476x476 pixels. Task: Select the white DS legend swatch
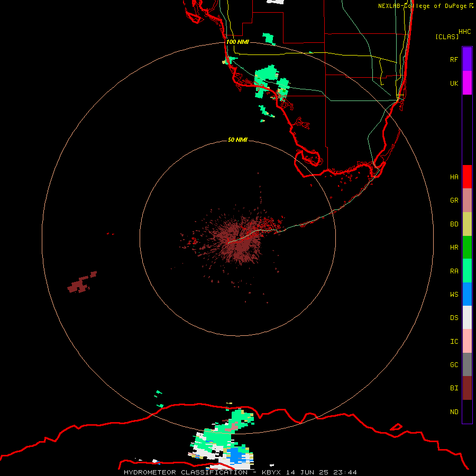tap(467, 317)
